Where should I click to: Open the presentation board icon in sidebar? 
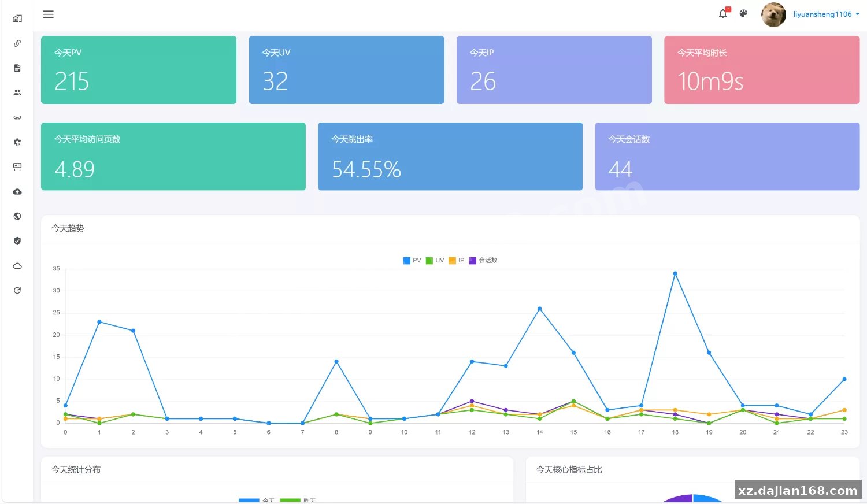click(17, 166)
